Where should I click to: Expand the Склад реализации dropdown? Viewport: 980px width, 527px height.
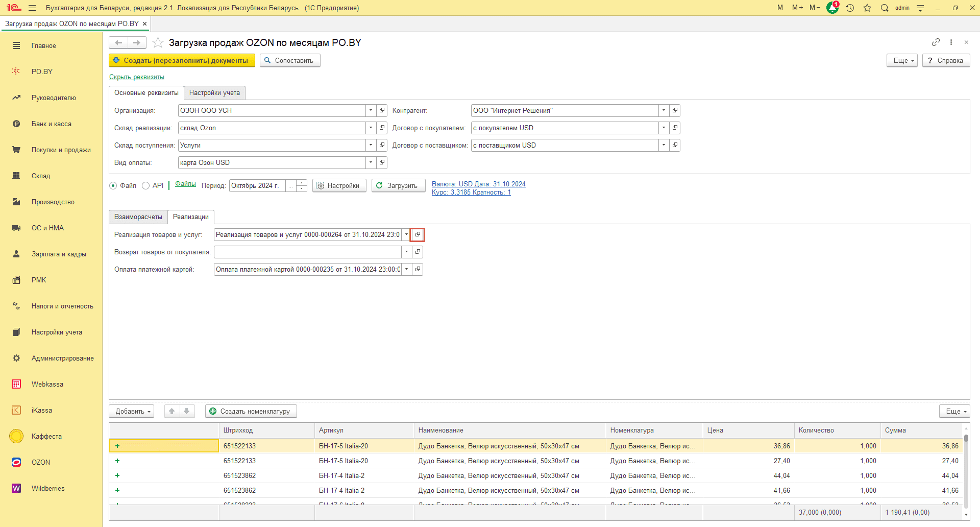pos(371,128)
